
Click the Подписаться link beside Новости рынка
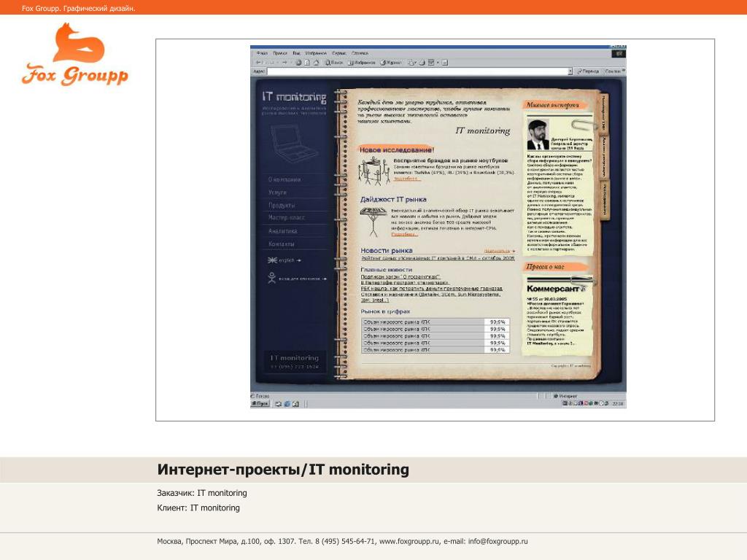(499, 251)
